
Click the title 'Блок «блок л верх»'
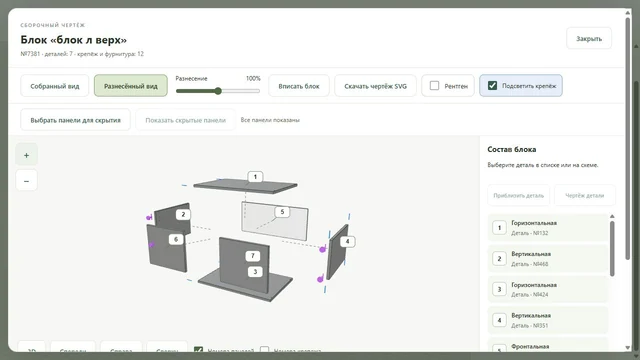74,40
